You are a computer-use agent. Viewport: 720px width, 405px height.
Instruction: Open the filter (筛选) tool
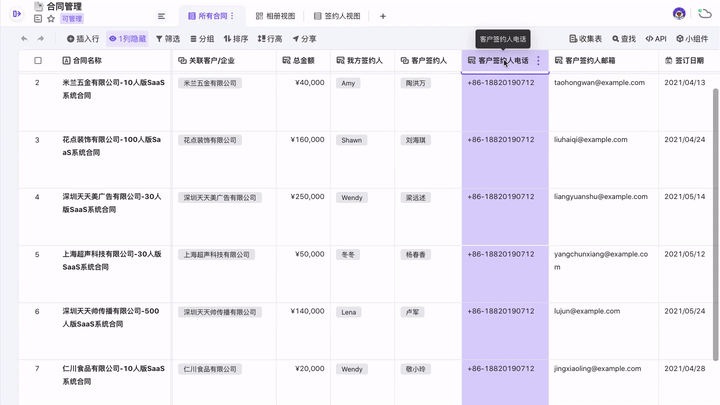(x=168, y=39)
